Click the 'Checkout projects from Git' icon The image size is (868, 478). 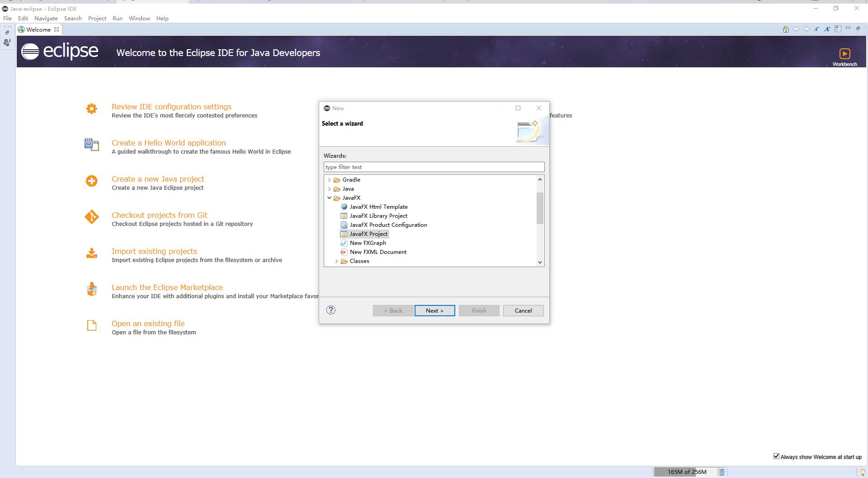pyautogui.click(x=91, y=217)
